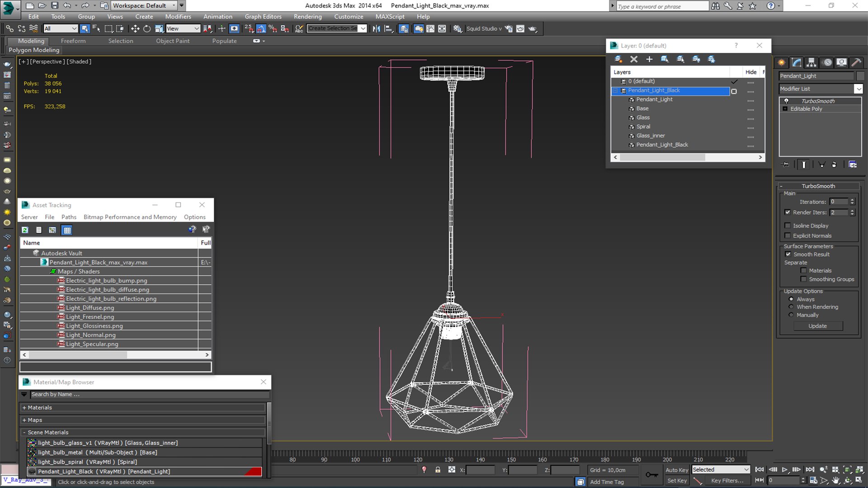Play the animation
Viewport: 868px width, 488px height.
(785, 470)
